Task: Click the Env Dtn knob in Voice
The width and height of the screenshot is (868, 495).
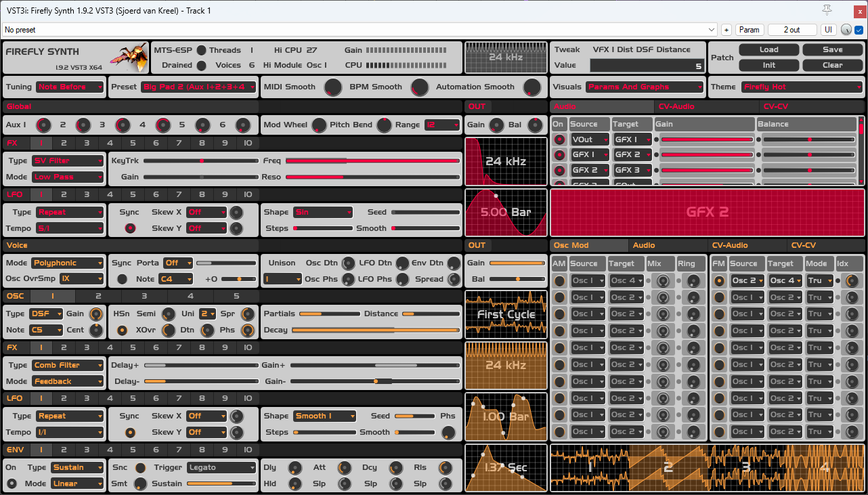Action: click(x=454, y=263)
